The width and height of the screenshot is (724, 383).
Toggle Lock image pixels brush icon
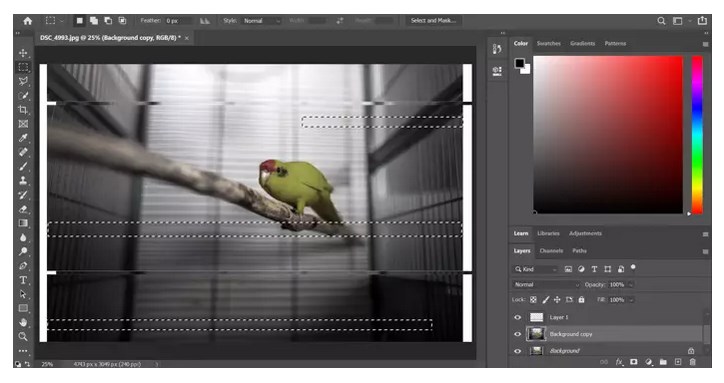tap(545, 300)
